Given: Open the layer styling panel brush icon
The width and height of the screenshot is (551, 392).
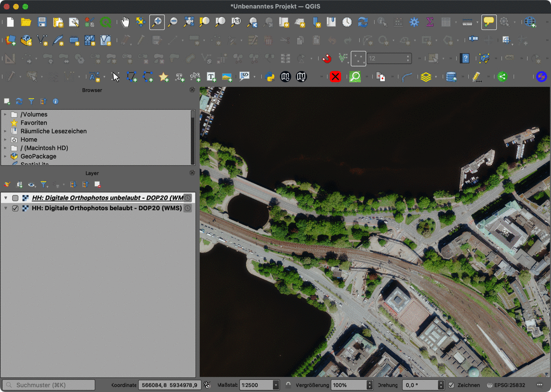Looking at the screenshot, I should pyautogui.click(x=7, y=185).
